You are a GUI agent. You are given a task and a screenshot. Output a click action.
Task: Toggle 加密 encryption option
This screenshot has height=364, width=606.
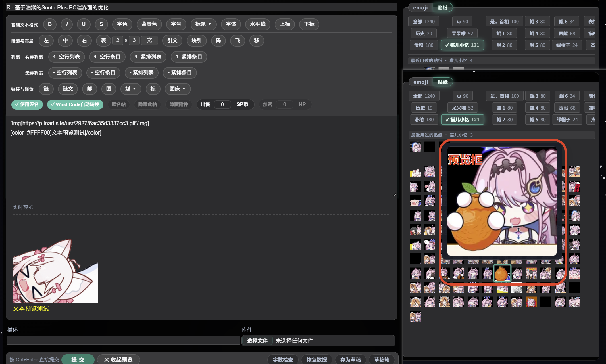[267, 105]
